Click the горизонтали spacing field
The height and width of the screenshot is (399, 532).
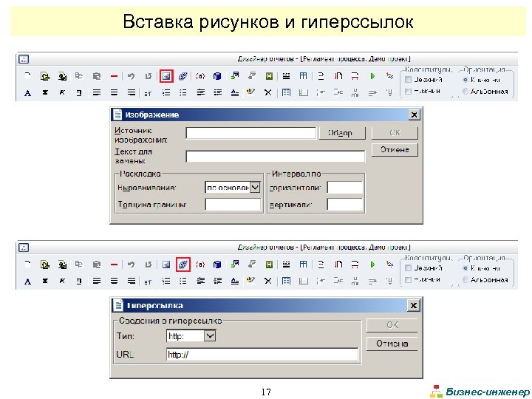tap(345, 187)
